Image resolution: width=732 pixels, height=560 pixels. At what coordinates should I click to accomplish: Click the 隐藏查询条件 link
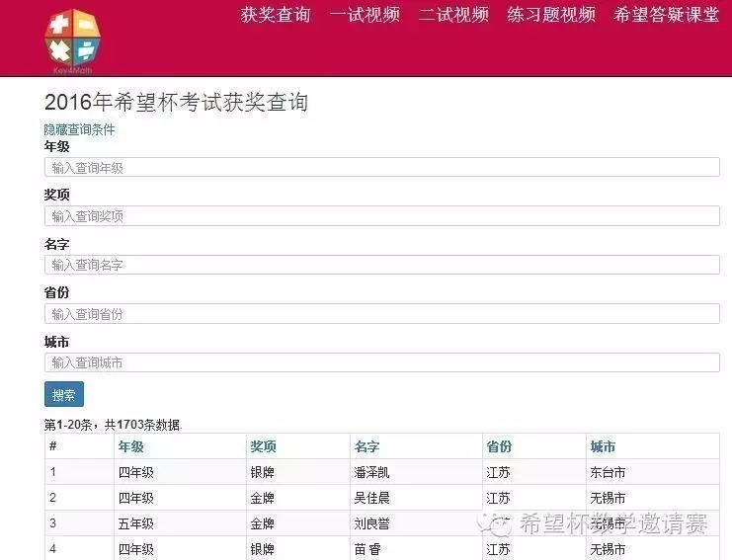pos(79,129)
